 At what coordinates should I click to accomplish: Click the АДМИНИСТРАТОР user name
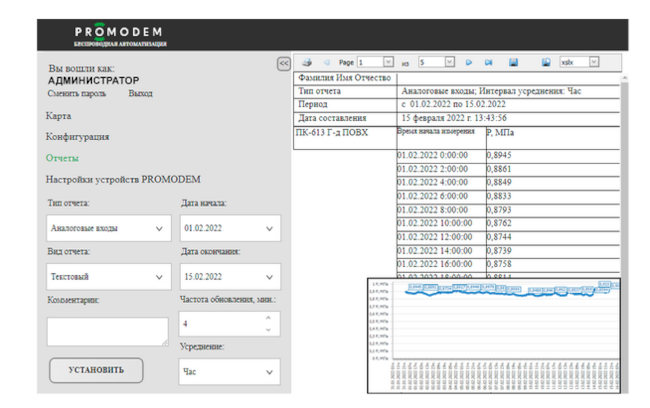click(94, 80)
